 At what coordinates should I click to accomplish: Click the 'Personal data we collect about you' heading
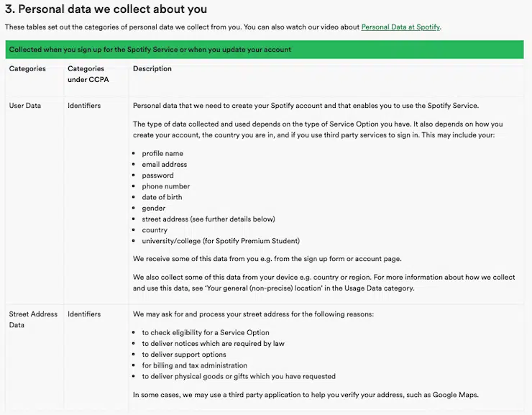pyautogui.click(x=106, y=9)
